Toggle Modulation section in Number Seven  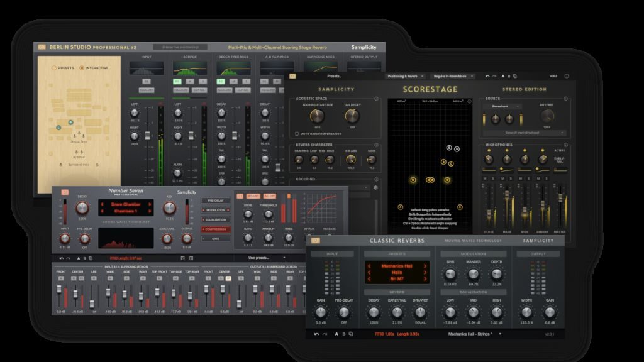coord(216,210)
